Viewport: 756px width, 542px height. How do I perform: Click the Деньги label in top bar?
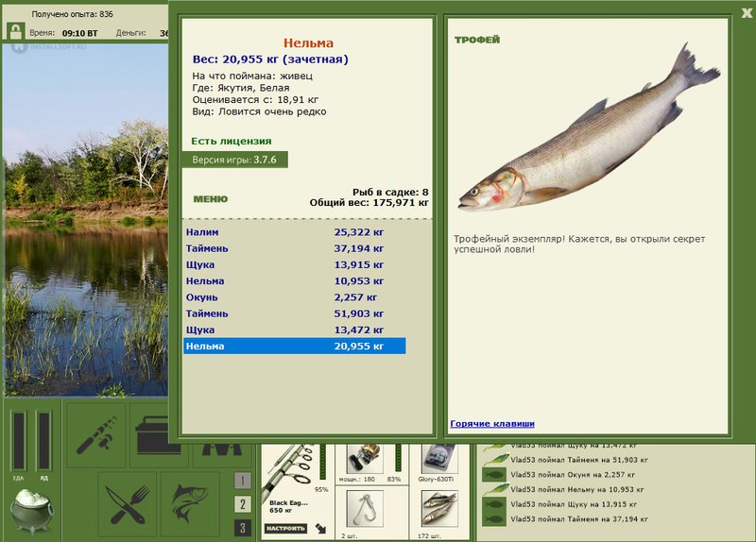pos(130,33)
